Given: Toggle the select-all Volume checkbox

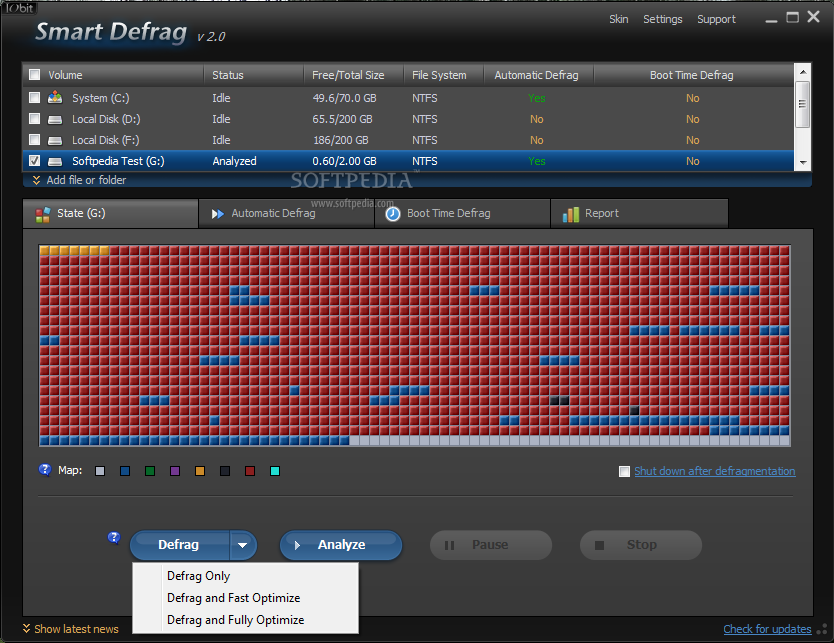Looking at the screenshot, I should coord(35,74).
